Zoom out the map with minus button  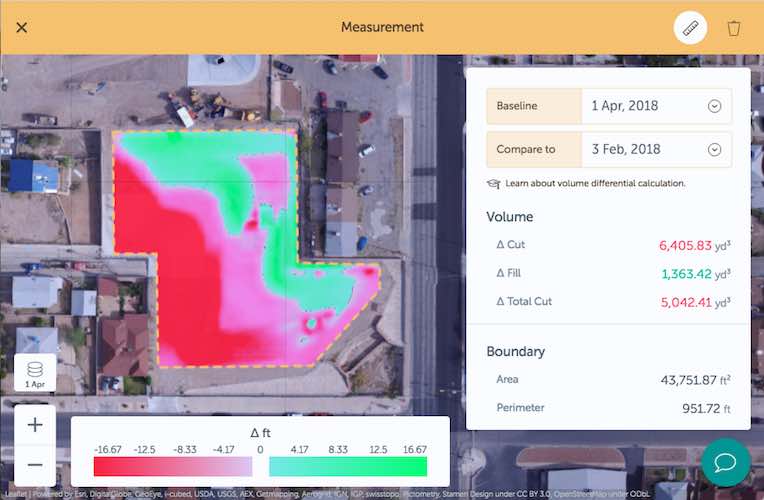coord(35,465)
